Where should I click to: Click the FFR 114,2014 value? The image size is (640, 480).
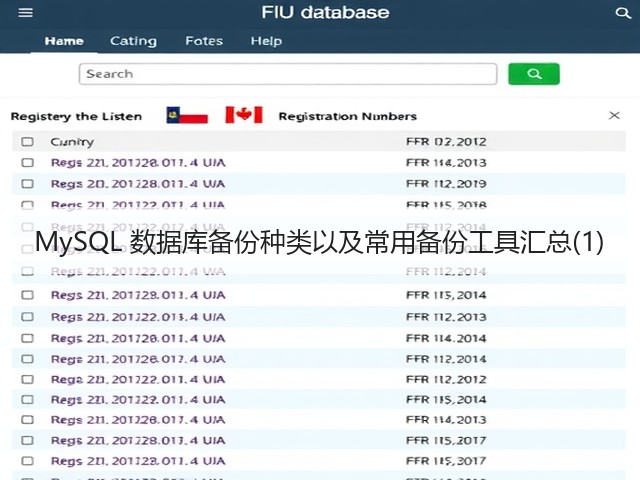click(446, 338)
